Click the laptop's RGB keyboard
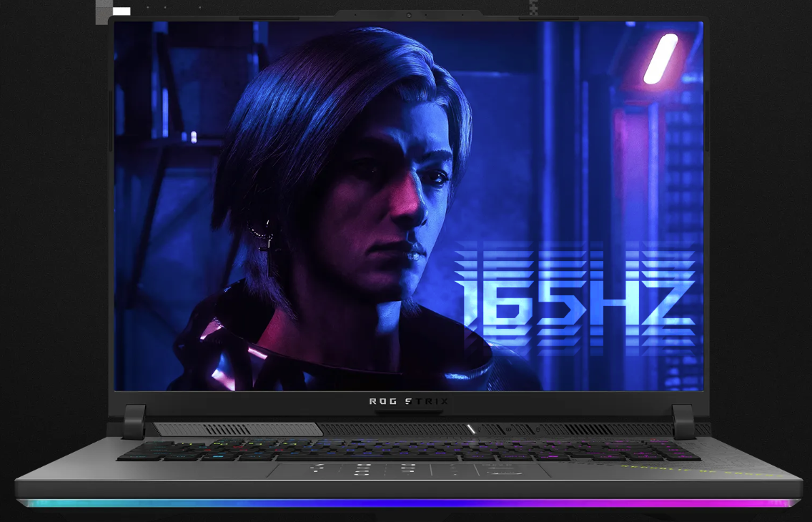Image resolution: width=812 pixels, height=522 pixels. click(409, 449)
